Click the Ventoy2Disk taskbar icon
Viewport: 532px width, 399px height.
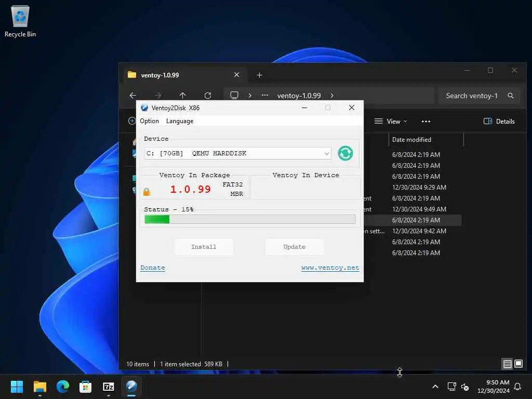click(x=131, y=387)
